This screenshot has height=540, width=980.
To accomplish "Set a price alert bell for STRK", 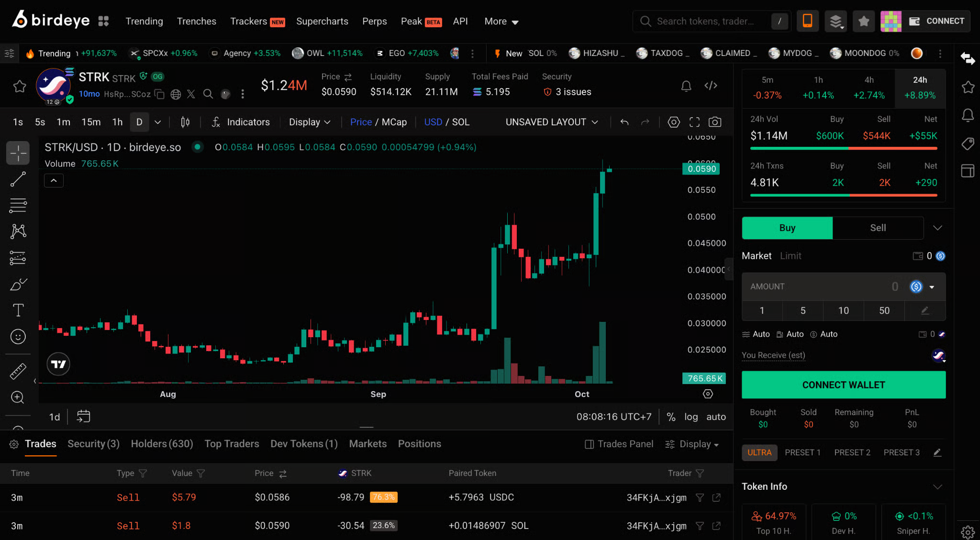I will coord(686,86).
